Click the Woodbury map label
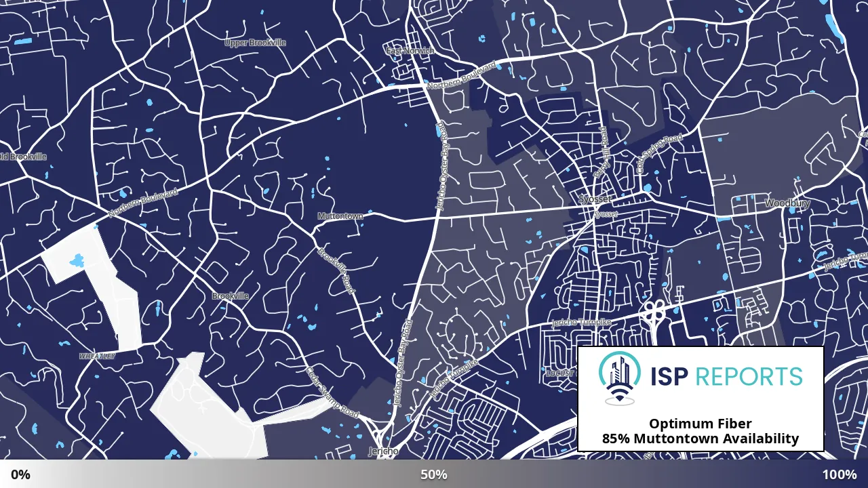Viewport: 868px width, 488px height. (787, 203)
